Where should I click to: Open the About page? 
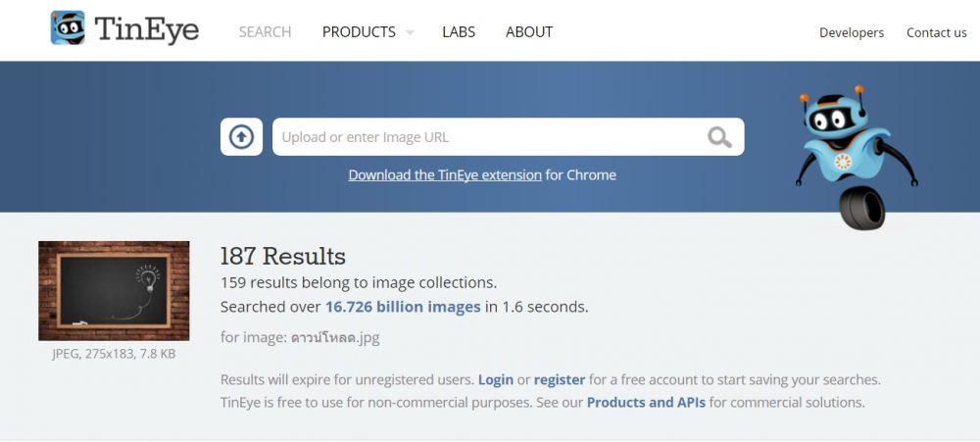[529, 32]
